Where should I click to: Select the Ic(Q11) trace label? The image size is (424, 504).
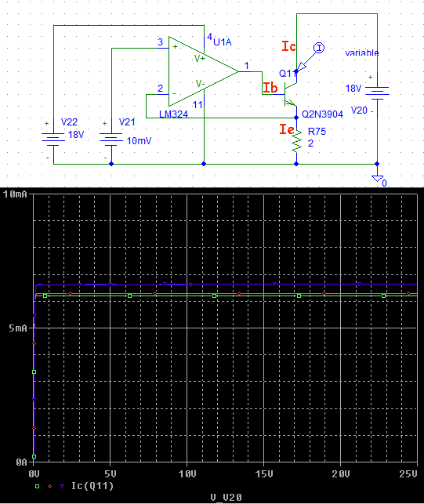[x=92, y=486]
